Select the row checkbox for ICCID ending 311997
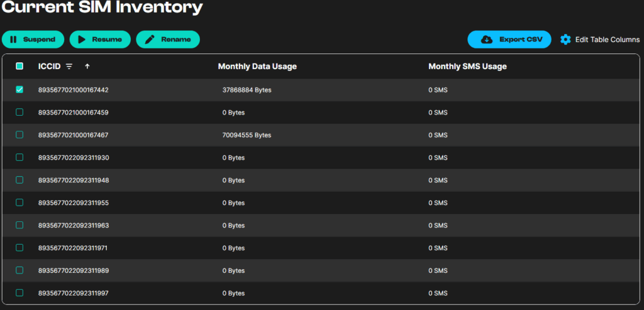Viewport: 644px width, 310px height. tap(19, 293)
